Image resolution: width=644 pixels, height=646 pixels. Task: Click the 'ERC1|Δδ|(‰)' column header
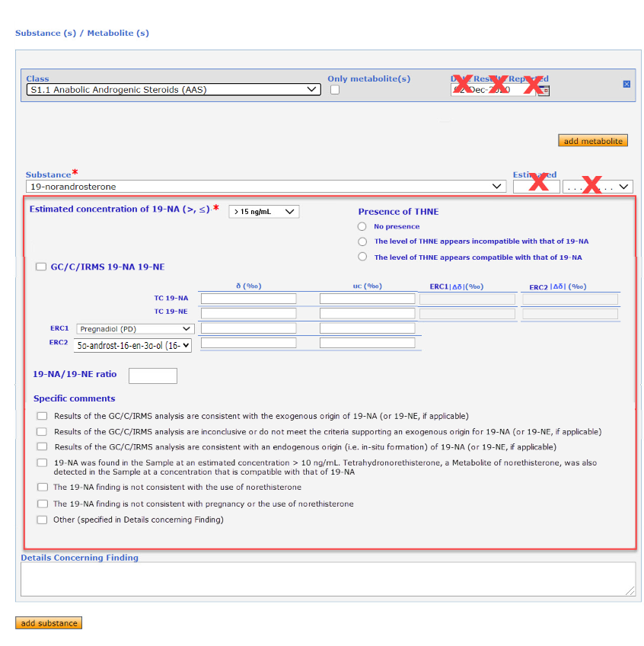point(456,286)
